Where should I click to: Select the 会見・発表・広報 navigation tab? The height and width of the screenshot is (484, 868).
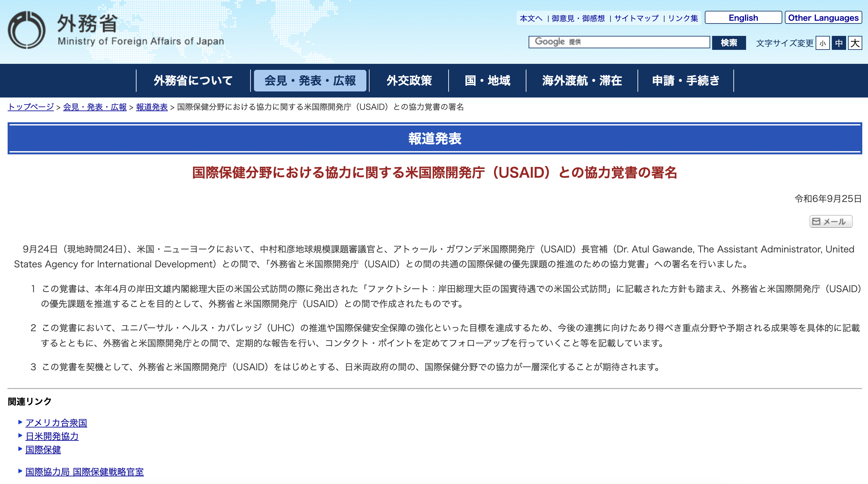310,81
